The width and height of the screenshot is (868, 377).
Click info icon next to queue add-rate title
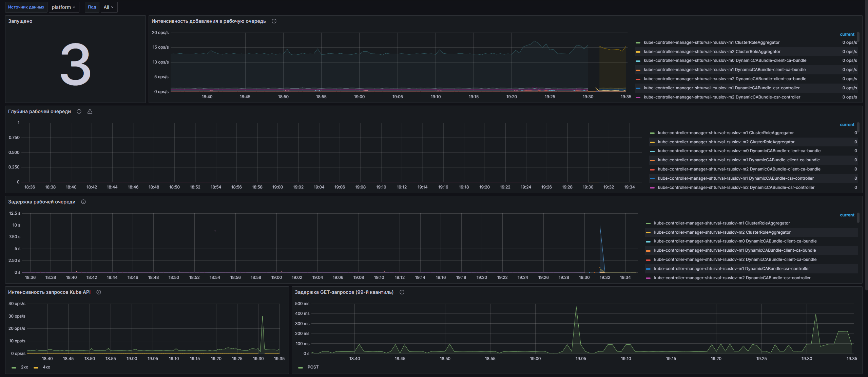pyautogui.click(x=274, y=21)
